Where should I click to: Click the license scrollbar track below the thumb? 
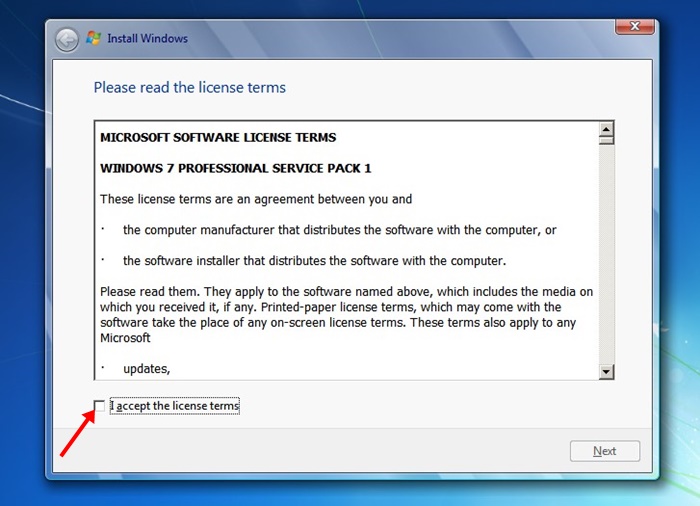(x=606, y=255)
